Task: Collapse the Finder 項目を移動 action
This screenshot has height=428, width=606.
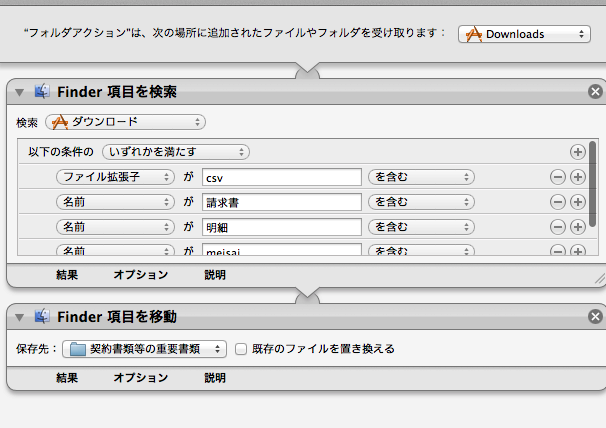Action: 19,317
